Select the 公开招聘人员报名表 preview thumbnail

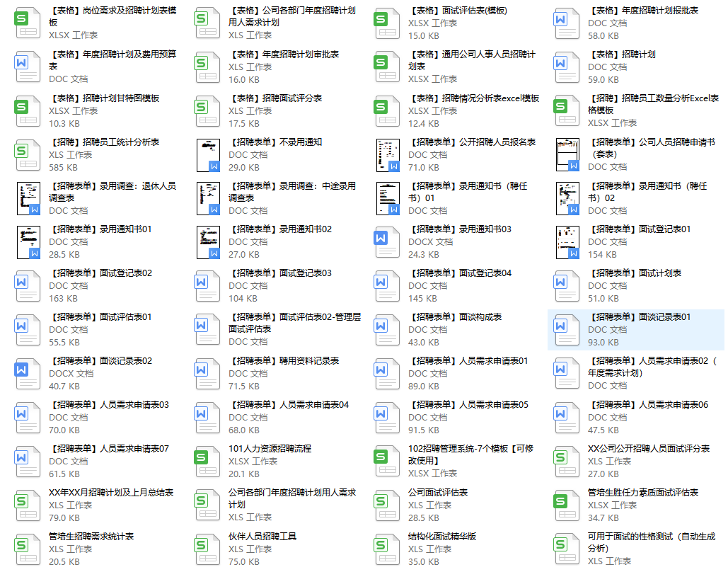pyautogui.click(x=388, y=155)
